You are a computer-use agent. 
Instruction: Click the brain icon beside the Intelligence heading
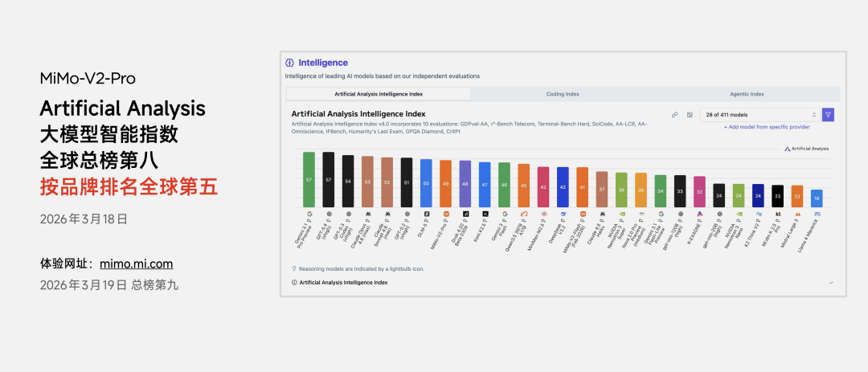289,63
